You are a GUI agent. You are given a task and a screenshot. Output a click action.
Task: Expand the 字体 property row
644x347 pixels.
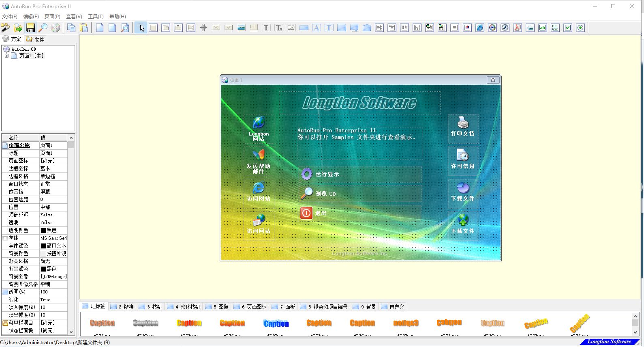pyautogui.click(x=5, y=238)
